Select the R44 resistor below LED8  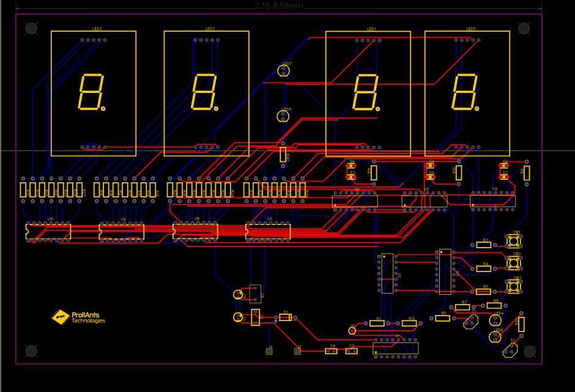(x=283, y=154)
